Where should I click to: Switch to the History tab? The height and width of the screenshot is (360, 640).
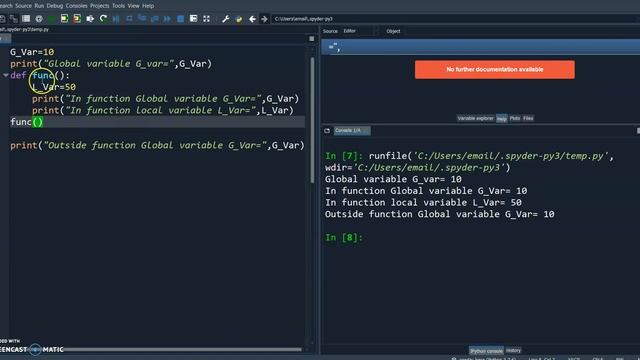[x=513, y=350]
